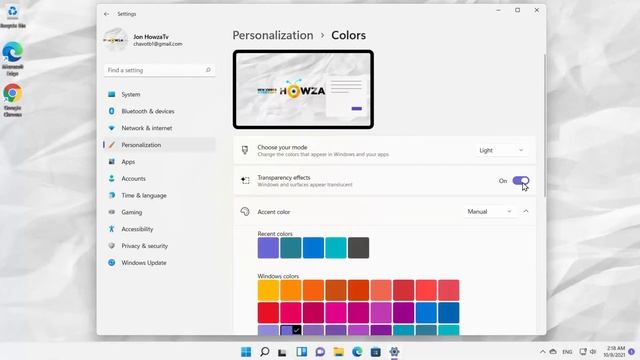Open the Windows Start menu

[x=246, y=351]
